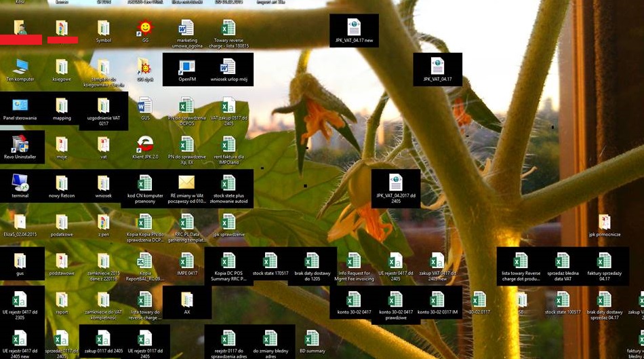
Task: Click the JPK_VAT_04.17 new file
Action: point(354,27)
